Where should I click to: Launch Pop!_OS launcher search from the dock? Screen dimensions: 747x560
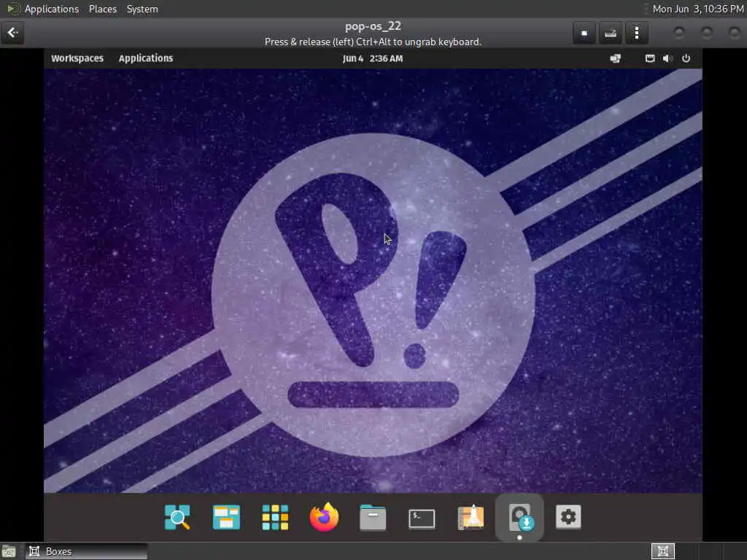tap(177, 517)
